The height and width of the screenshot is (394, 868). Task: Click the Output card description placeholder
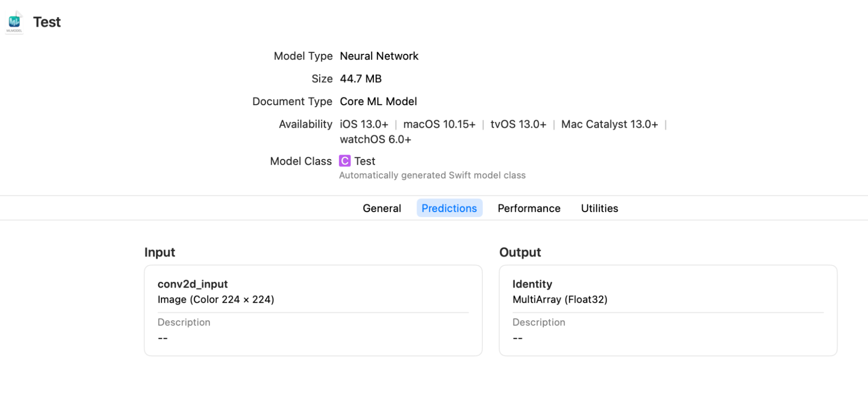(x=518, y=338)
